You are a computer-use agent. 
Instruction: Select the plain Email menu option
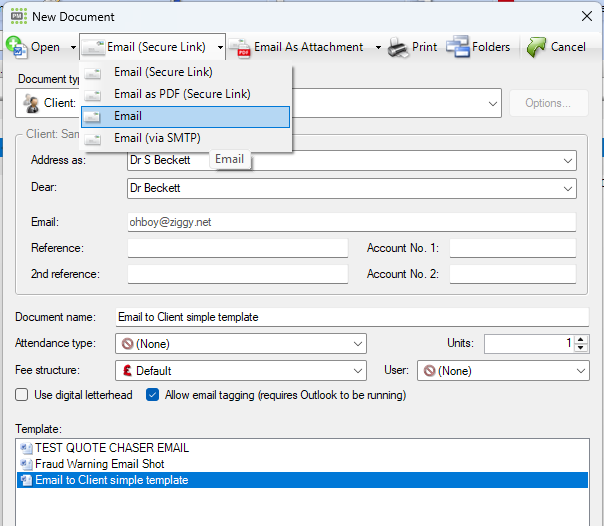(x=128, y=116)
